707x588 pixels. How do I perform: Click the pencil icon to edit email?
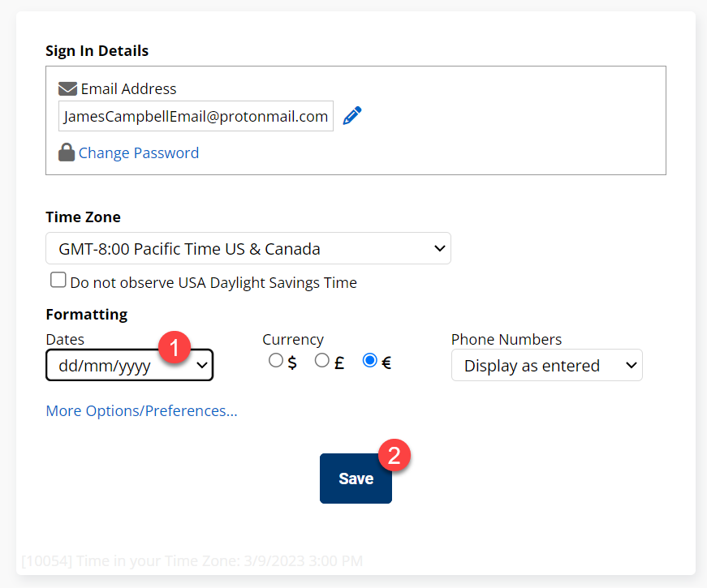tap(351, 115)
